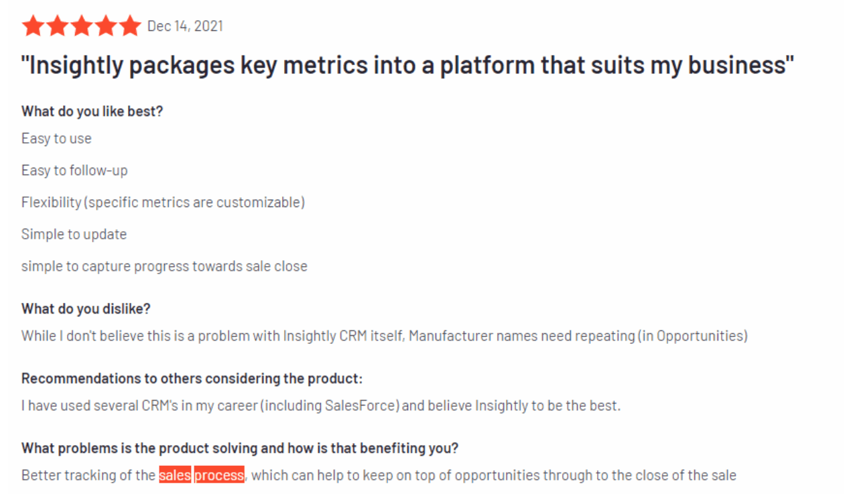Click the highlighted word 'sales'
847x504 pixels.
[175, 475]
